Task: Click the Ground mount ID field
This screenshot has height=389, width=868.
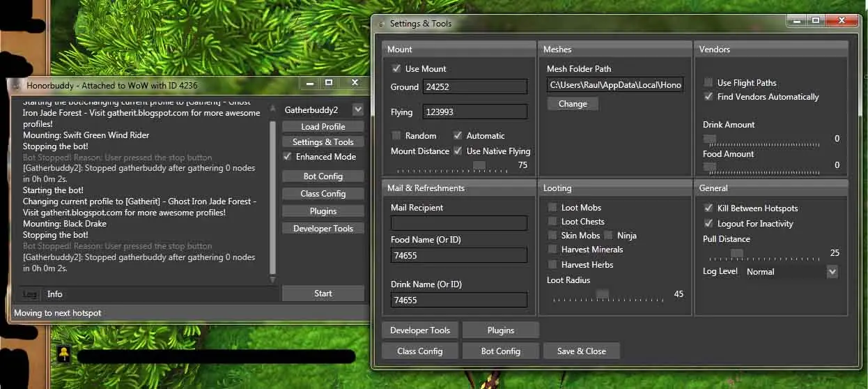Action: [475, 86]
